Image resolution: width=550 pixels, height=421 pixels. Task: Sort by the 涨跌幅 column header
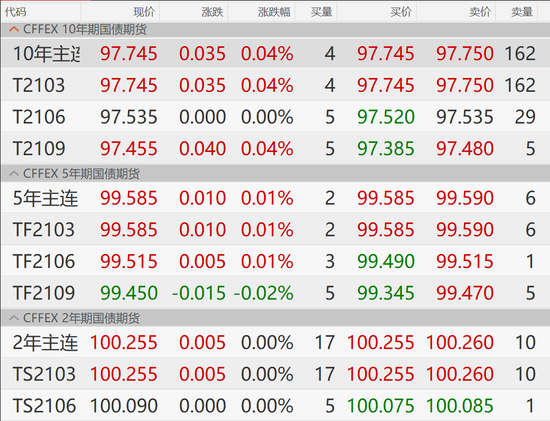(274, 12)
